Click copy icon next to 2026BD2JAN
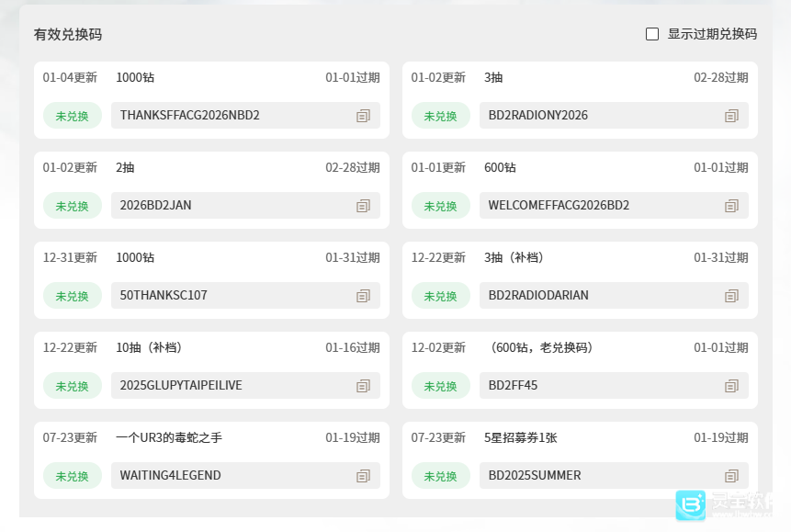The height and width of the screenshot is (532, 791). 363,206
